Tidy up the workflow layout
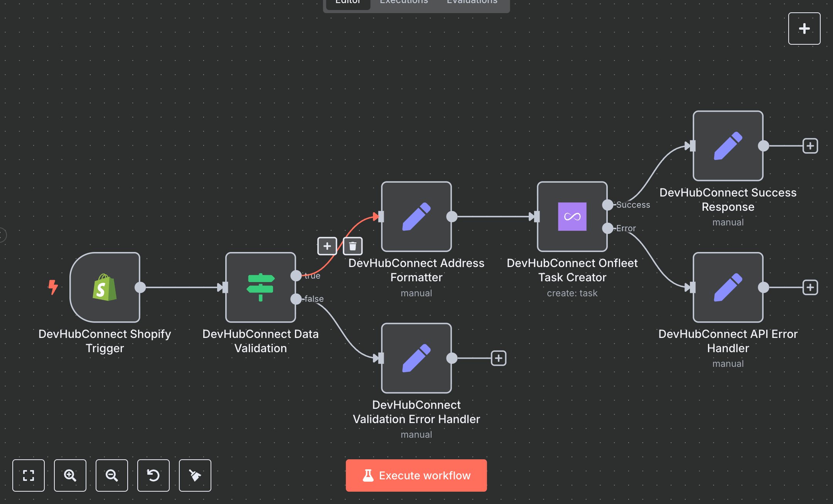Screen dimensions: 833x504 195,475
